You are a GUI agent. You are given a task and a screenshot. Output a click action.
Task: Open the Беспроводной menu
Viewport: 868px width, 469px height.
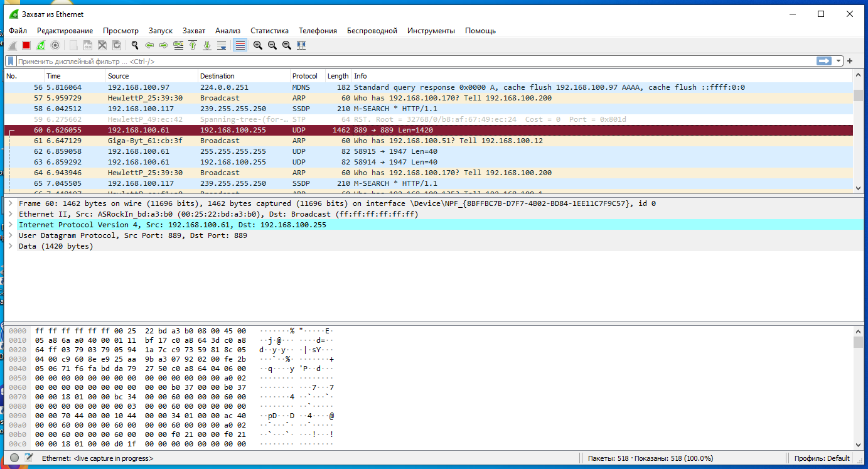372,30
